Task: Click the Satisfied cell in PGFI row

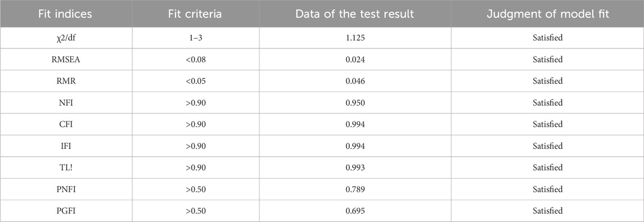Action: 547,211
